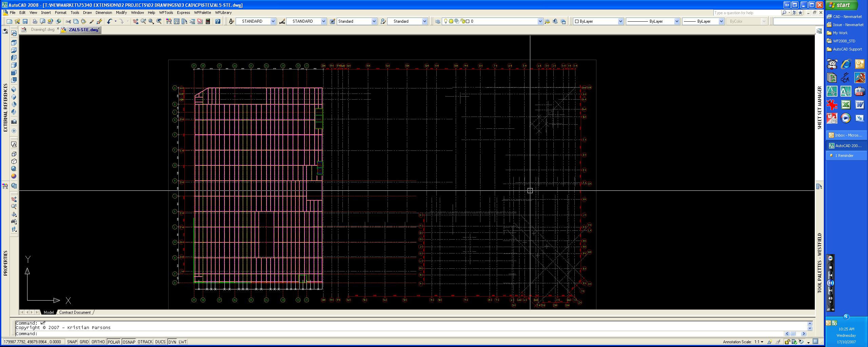Toggle SNAP mode in status bar
Viewport: 868px width, 347px height.
coord(72,342)
